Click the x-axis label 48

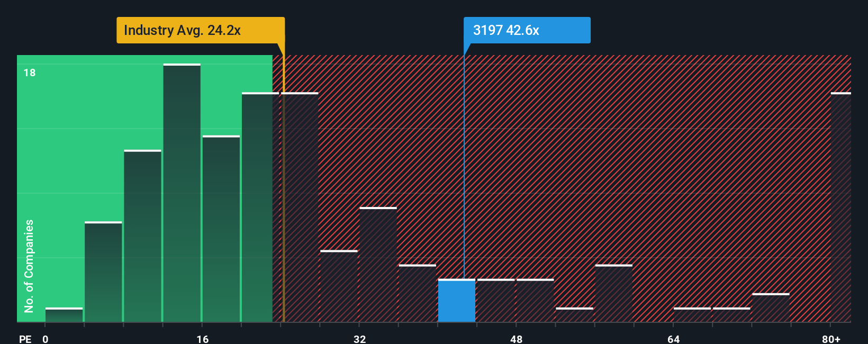517,339
